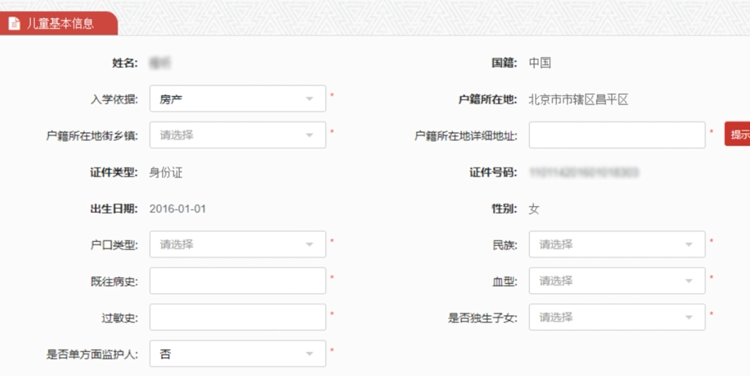Image resolution: width=755 pixels, height=376 pixels.
Task: Click the arrow icon in 户口类型 field
Action: click(x=310, y=245)
